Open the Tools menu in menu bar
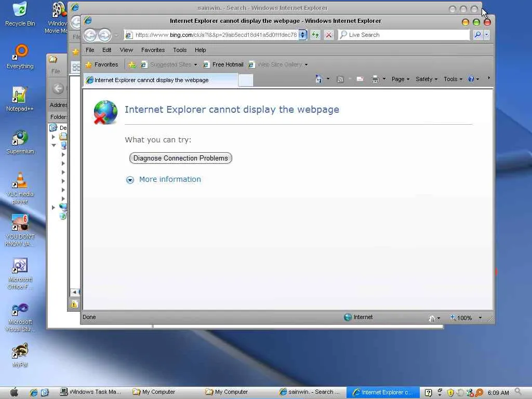The image size is (532, 399). (x=180, y=50)
